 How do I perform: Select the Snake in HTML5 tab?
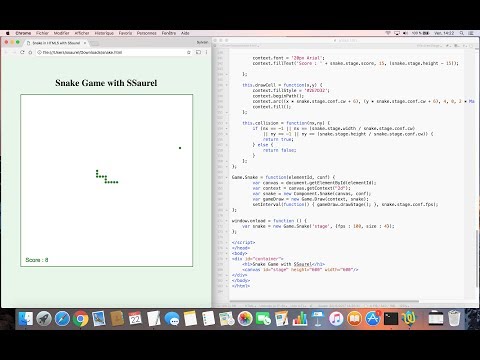[56, 43]
